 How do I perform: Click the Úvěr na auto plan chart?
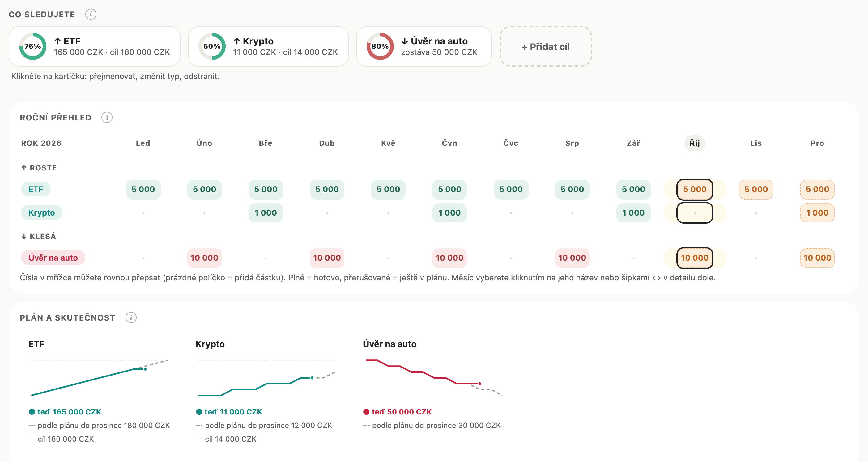pyautogui.click(x=434, y=377)
